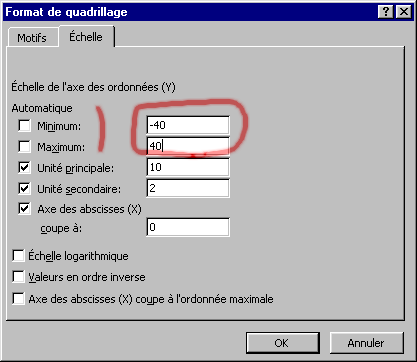Open the question mark help button
417x362 pixels.
386,12
